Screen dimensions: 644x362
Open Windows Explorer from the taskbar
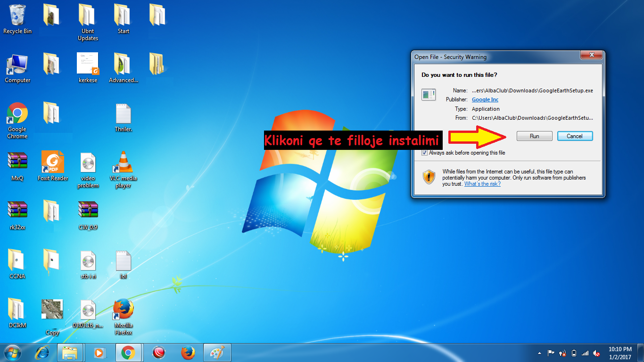[70, 353]
